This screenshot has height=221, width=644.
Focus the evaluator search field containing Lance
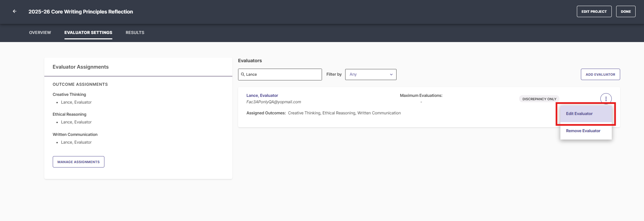pyautogui.click(x=280, y=74)
